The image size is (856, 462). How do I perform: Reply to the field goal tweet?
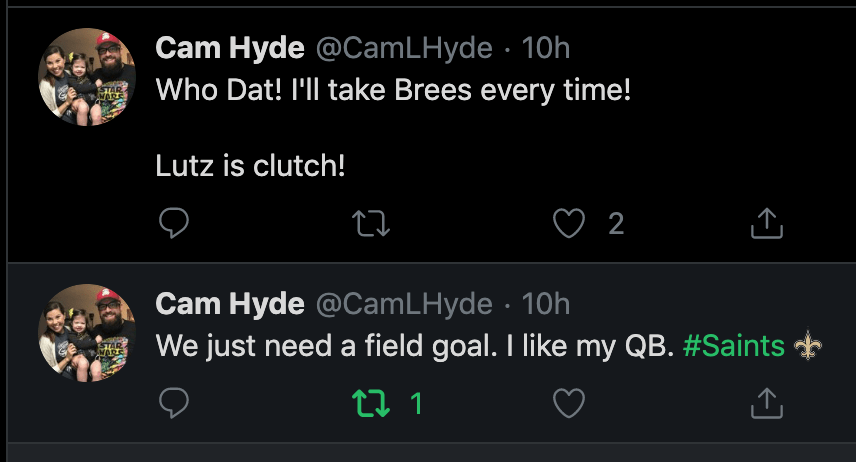(x=174, y=403)
